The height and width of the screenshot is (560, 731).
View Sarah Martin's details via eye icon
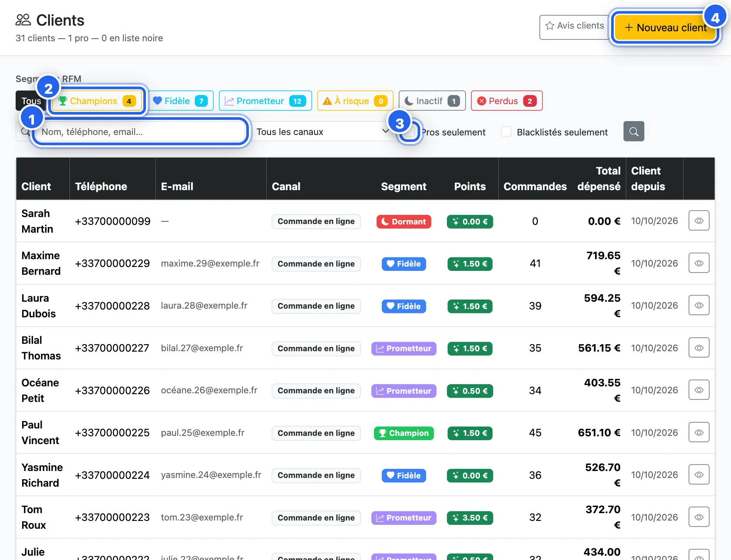point(699,221)
